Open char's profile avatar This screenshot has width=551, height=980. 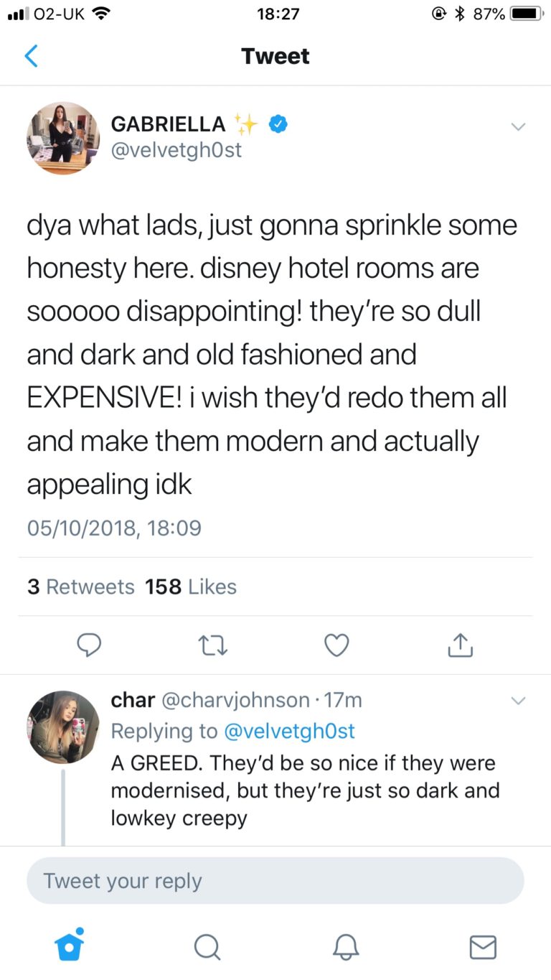tap(63, 727)
